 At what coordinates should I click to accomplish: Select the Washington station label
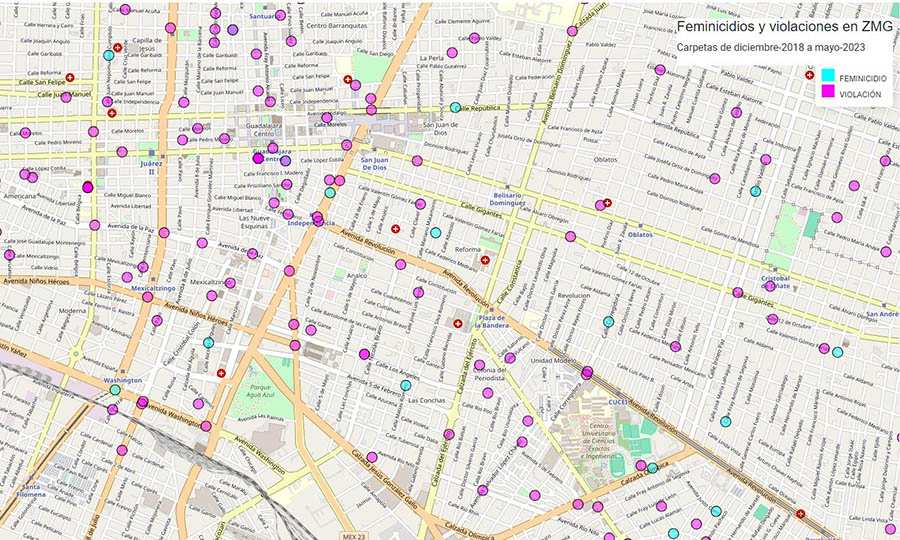pyautogui.click(x=123, y=381)
